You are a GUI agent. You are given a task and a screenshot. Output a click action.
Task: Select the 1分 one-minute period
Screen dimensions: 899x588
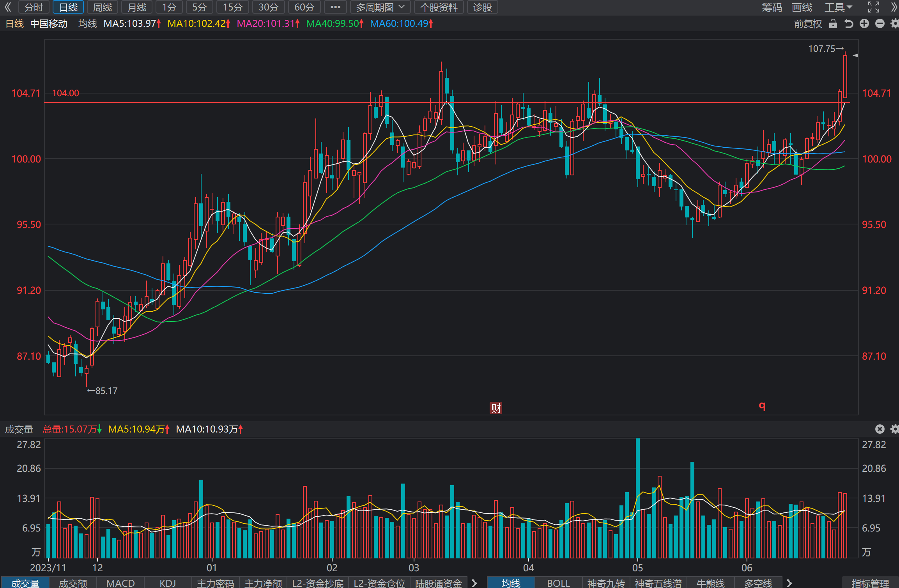[169, 7]
